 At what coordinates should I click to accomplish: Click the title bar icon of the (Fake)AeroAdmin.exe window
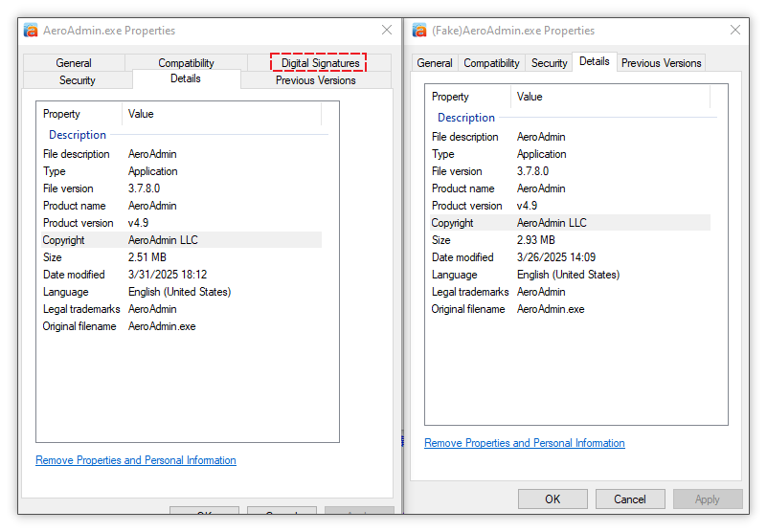click(x=419, y=30)
